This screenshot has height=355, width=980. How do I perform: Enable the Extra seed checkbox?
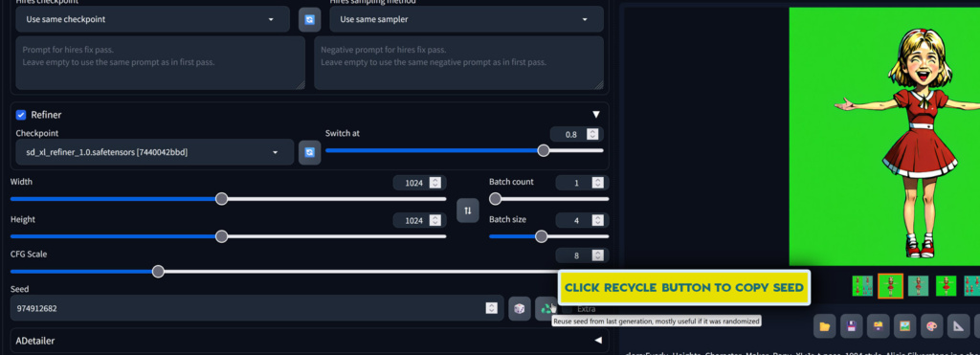[x=567, y=309]
